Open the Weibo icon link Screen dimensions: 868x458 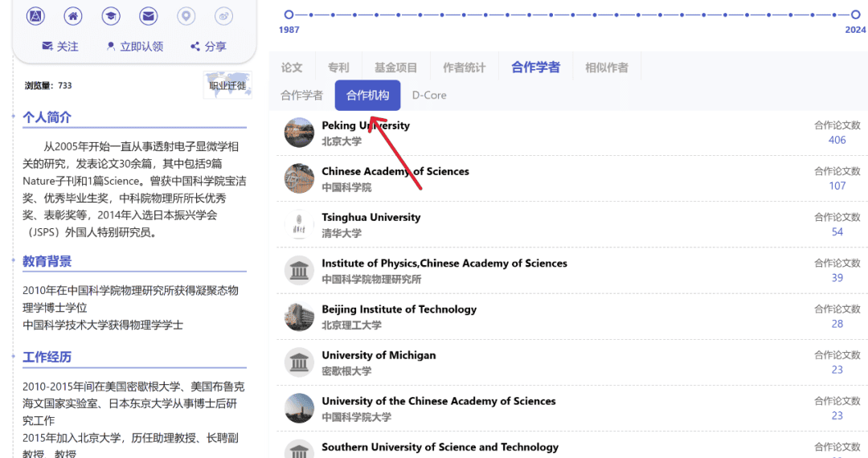[223, 16]
